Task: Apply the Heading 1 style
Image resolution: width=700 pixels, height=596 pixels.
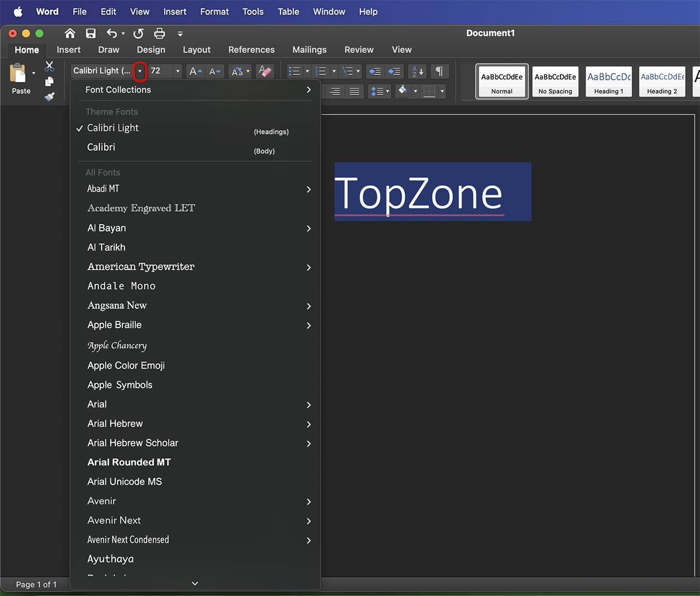Action: (x=609, y=81)
